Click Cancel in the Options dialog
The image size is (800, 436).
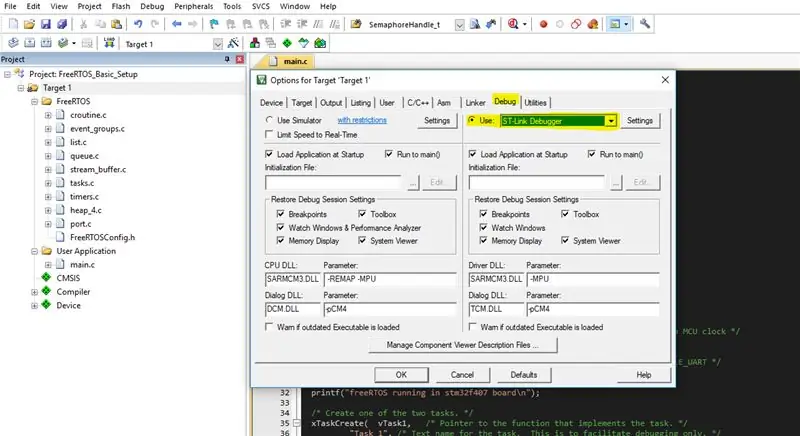[462, 375]
